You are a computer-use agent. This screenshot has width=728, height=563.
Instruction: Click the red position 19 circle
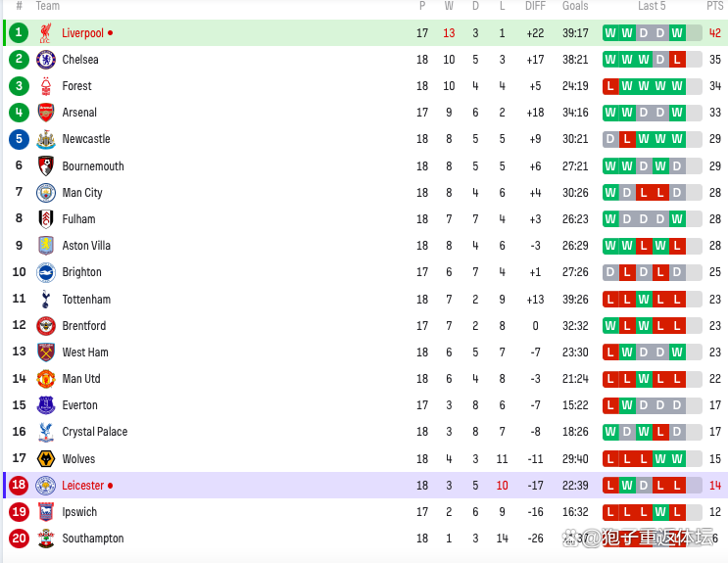19,512
